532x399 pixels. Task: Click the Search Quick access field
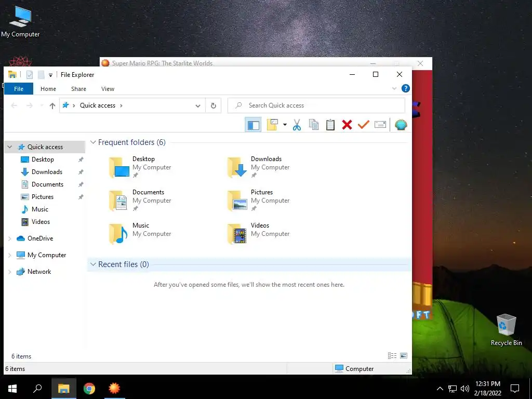pos(316,105)
